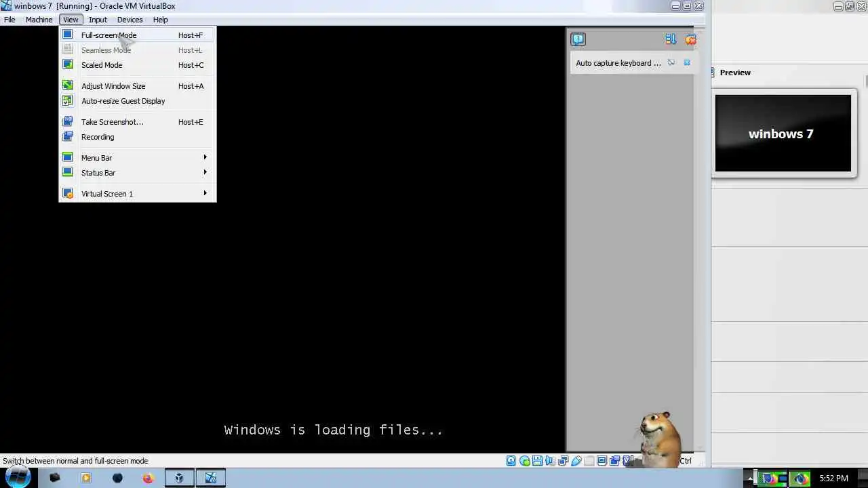Click the second green system tray icon
Viewport: 868px width, 488px height.
[800, 479]
